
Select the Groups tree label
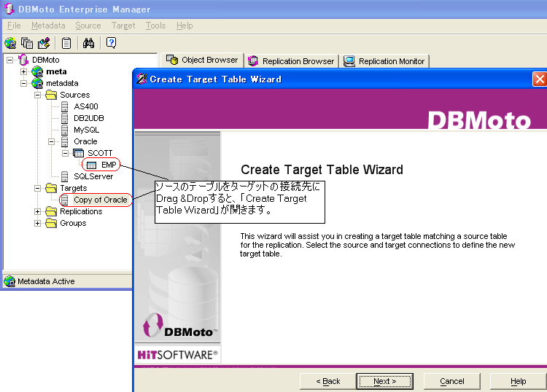[x=73, y=223]
